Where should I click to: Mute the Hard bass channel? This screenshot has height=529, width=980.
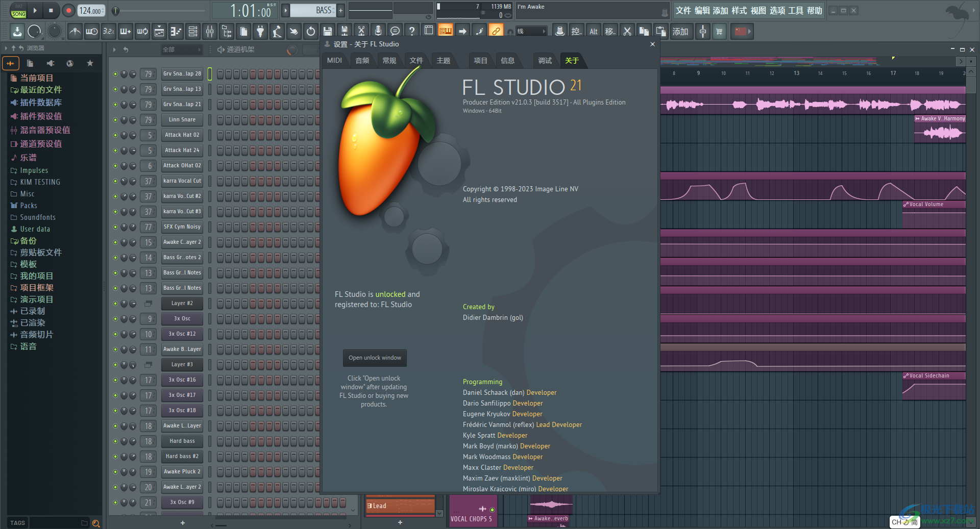[115, 441]
